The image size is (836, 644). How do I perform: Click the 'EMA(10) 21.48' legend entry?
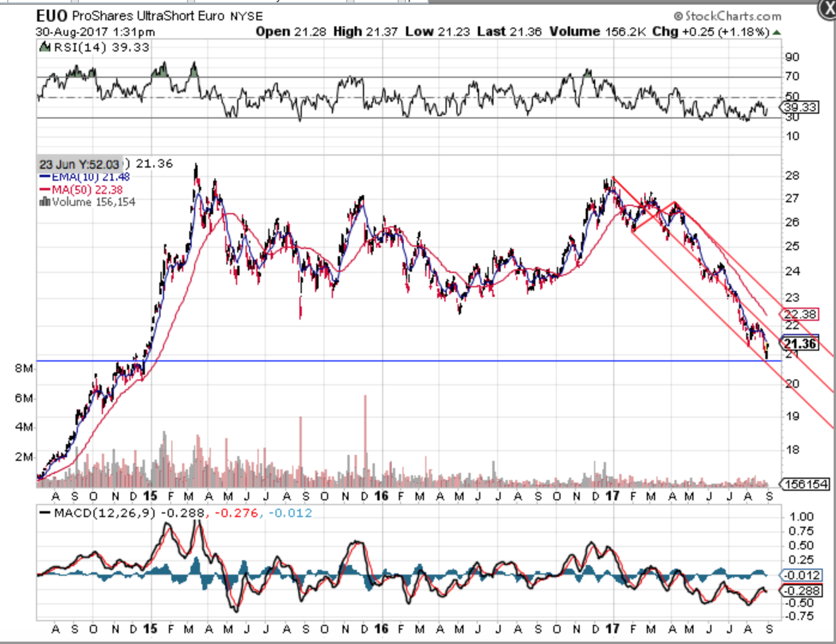pyautogui.click(x=84, y=177)
